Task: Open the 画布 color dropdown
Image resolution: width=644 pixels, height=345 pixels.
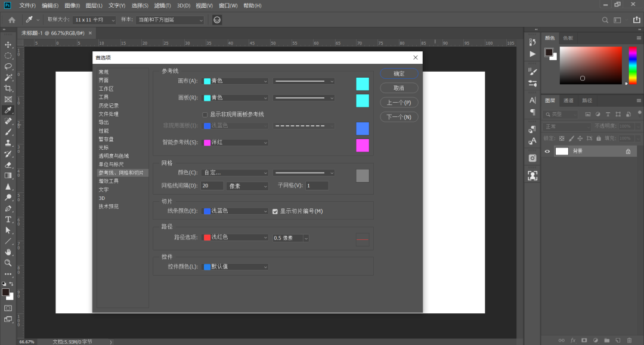Action: (x=234, y=81)
